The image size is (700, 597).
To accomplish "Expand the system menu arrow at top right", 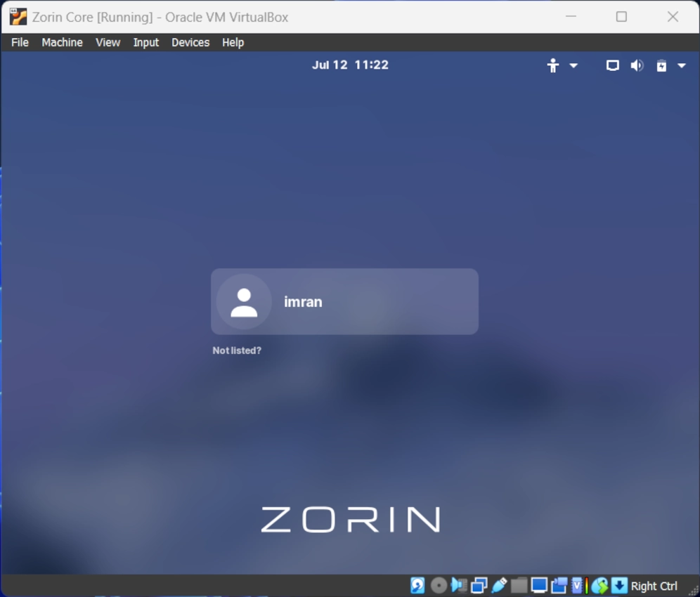I will pyautogui.click(x=682, y=66).
